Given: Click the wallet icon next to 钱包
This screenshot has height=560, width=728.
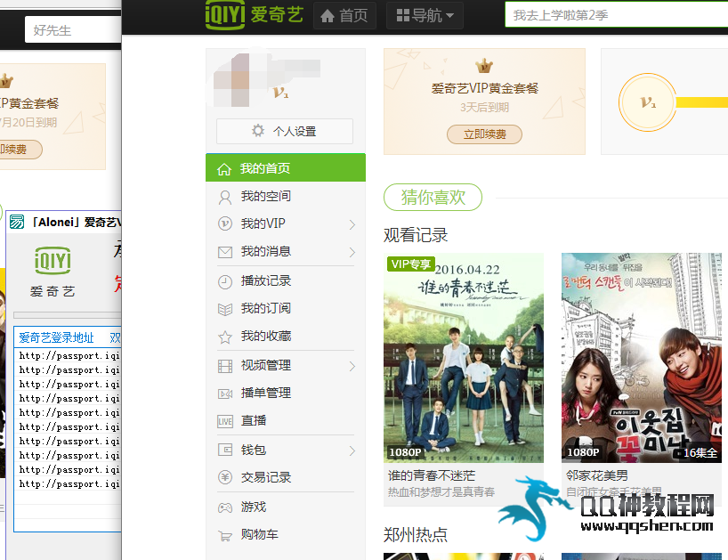Looking at the screenshot, I should coord(225,450).
